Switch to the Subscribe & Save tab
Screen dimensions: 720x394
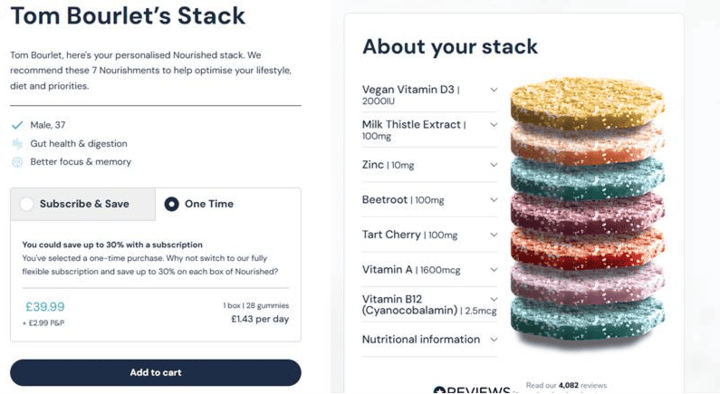click(83, 204)
